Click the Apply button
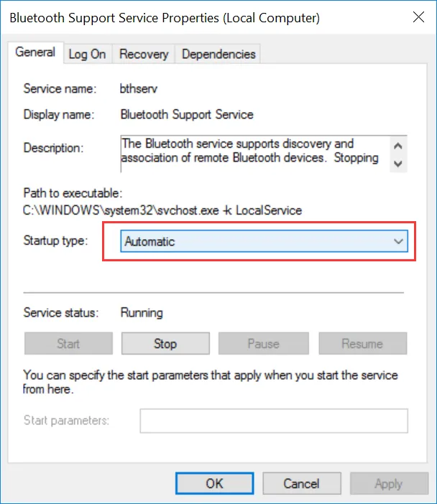 click(x=388, y=483)
